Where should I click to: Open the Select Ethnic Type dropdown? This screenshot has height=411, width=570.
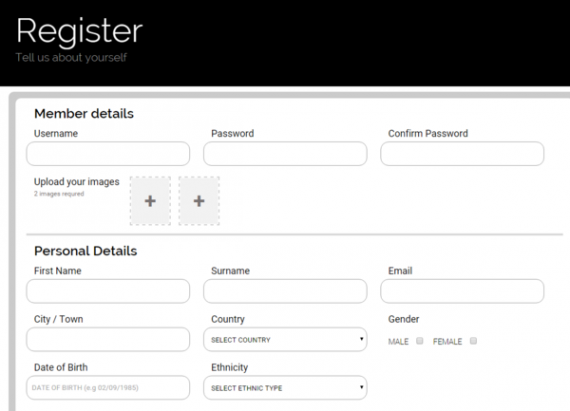(285, 388)
